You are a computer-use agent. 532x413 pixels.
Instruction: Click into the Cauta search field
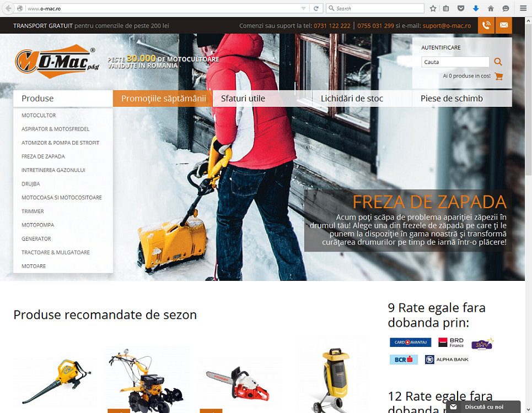[455, 62]
